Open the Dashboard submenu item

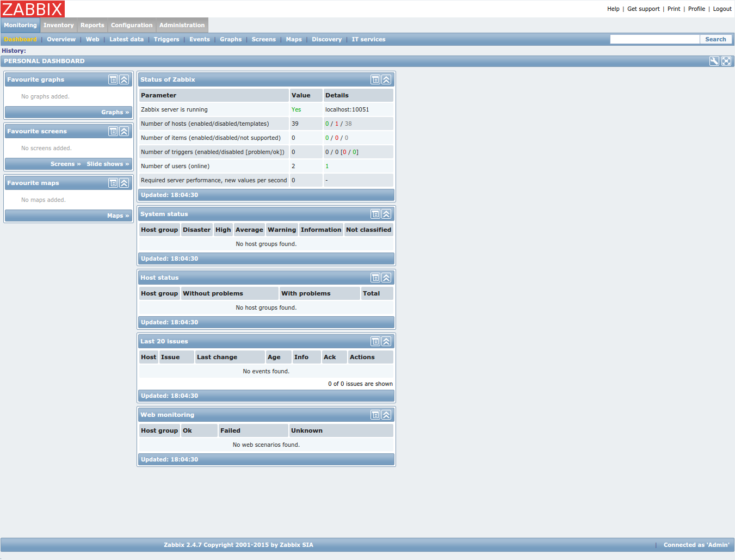point(21,39)
